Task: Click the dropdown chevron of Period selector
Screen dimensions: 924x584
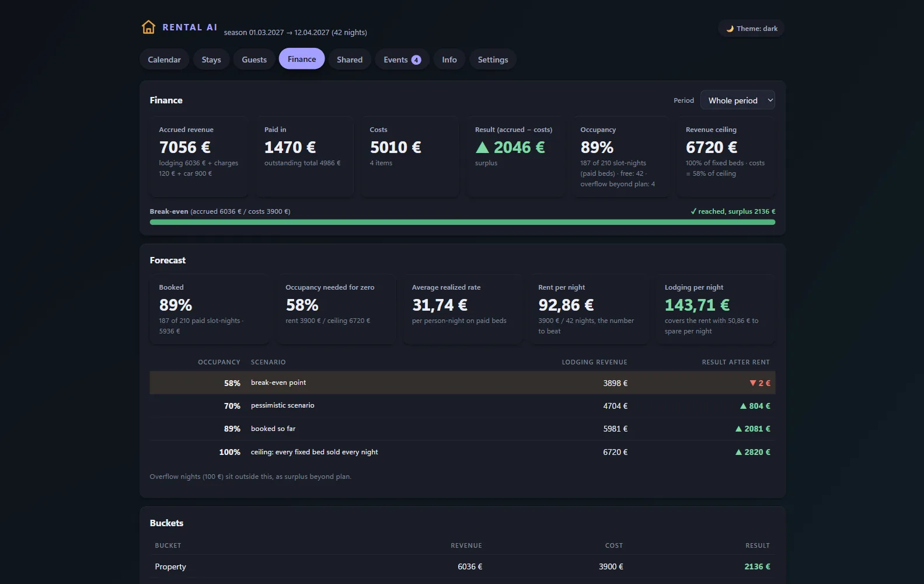Action: (770, 100)
